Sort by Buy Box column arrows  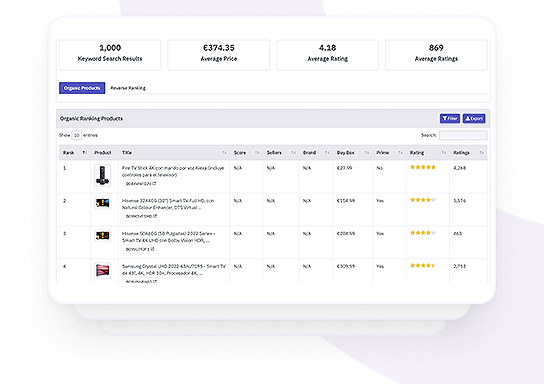click(x=367, y=153)
